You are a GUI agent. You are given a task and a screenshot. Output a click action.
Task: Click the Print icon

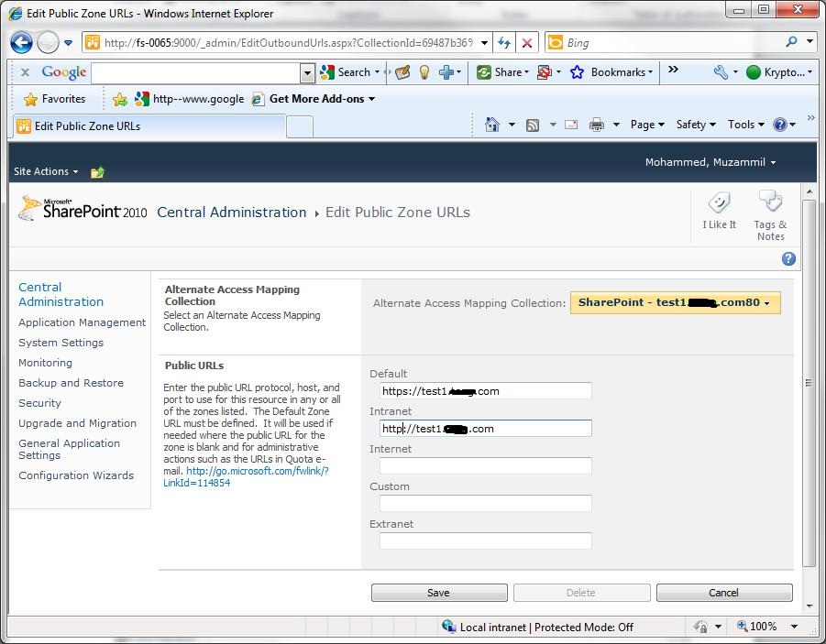(596, 125)
